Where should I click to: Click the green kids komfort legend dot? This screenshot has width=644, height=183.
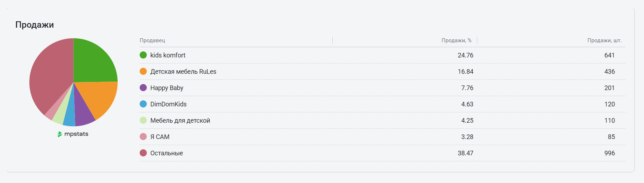pos(143,55)
